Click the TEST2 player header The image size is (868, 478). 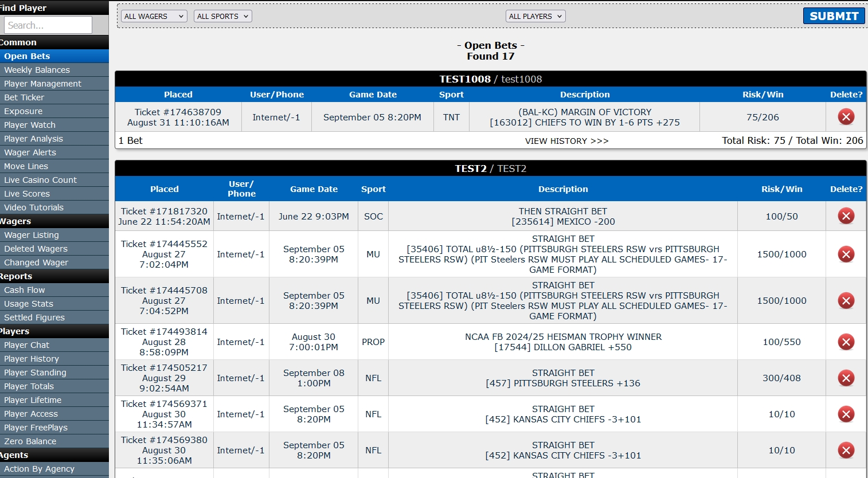(x=491, y=169)
